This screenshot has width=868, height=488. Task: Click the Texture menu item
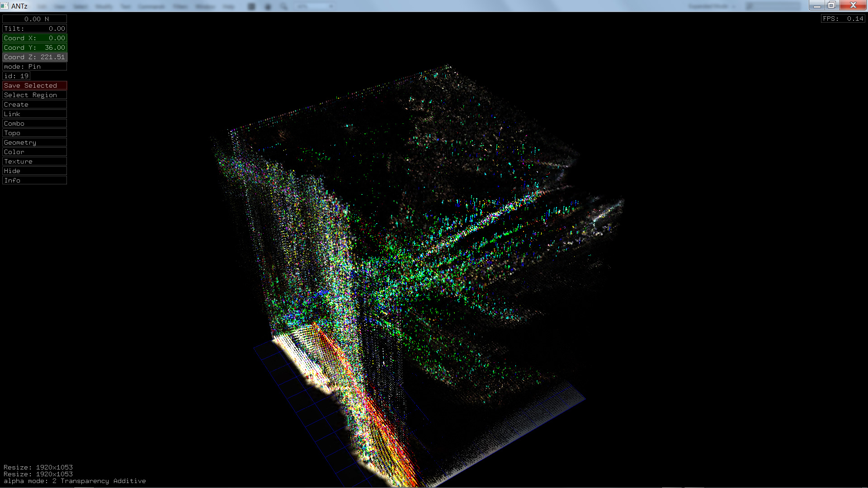[34, 161]
